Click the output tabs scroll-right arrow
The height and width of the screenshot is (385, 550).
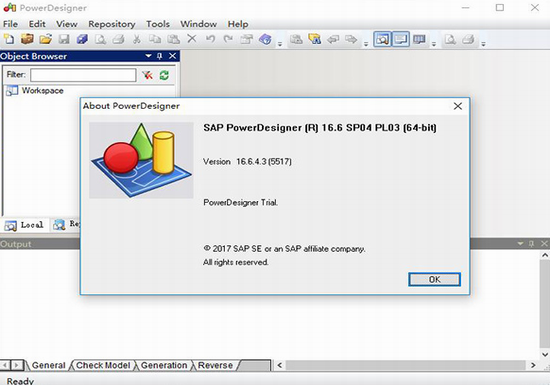pos(16,365)
